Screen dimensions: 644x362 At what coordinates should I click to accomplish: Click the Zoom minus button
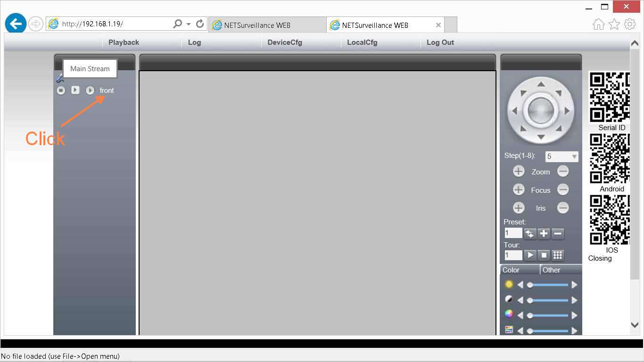pos(563,172)
